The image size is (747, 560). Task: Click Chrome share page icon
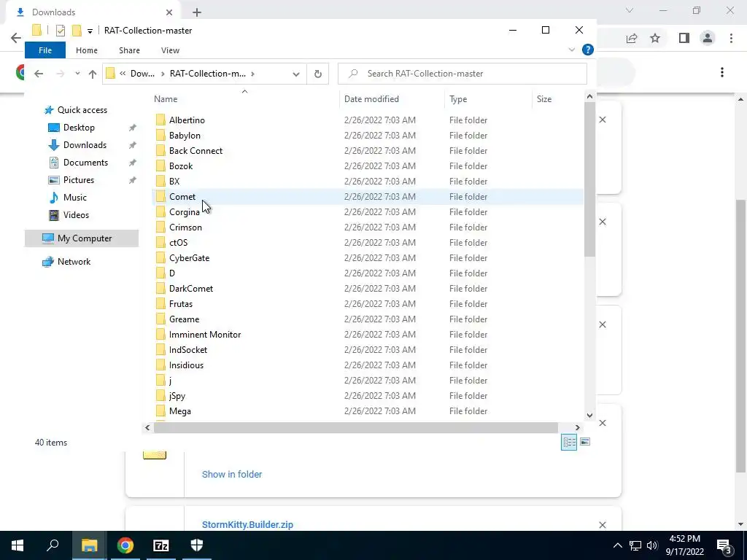[632, 38]
